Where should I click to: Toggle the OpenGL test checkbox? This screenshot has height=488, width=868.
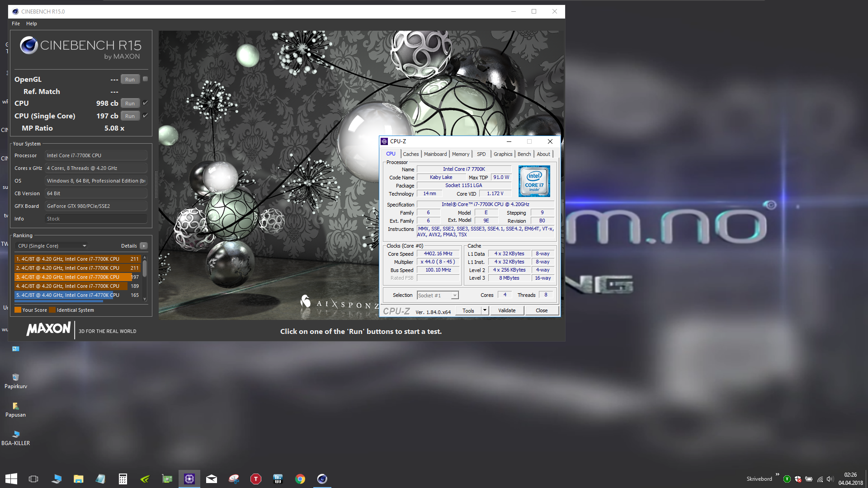pyautogui.click(x=145, y=79)
